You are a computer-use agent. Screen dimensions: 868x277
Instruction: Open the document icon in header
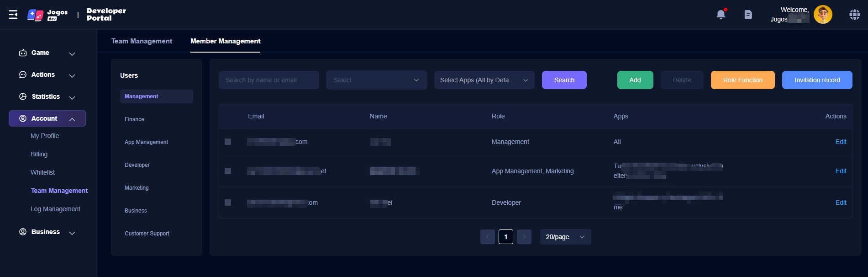tap(748, 15)
